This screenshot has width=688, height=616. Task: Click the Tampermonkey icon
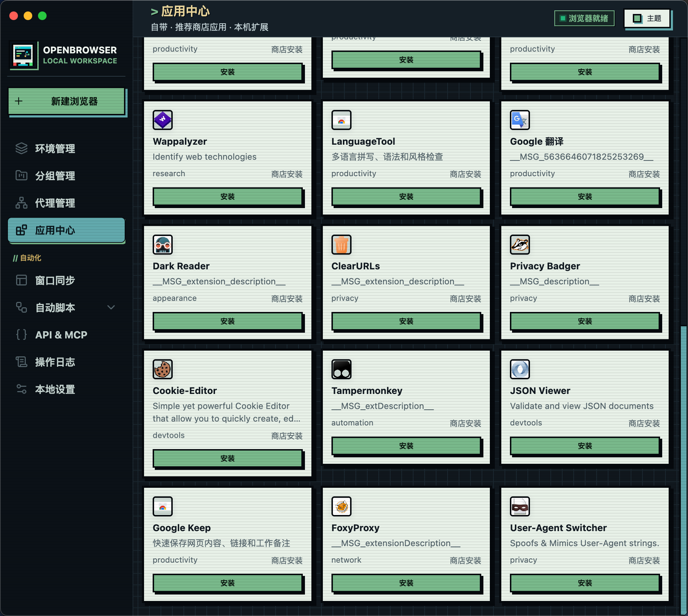(341, 369)
